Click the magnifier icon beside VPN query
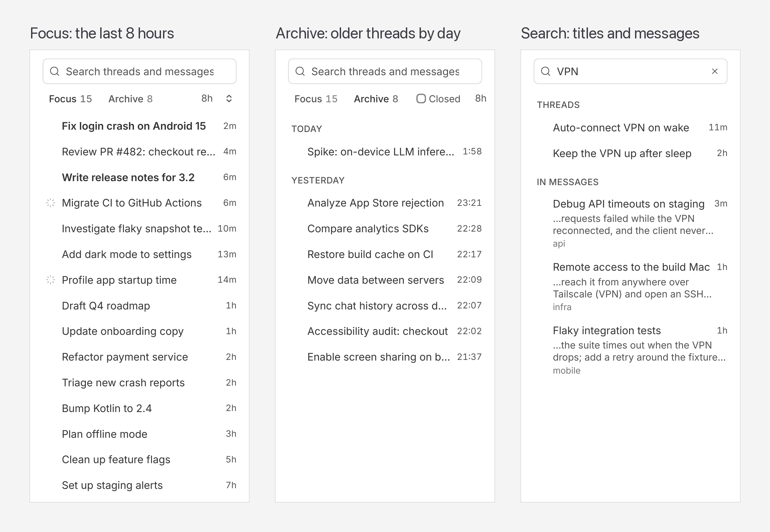770x532 pixels. tap(546, 71)
